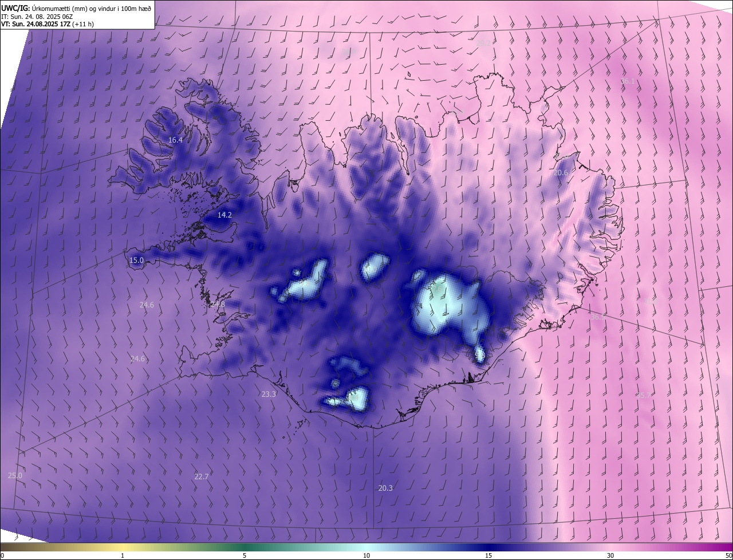Click the 22.7 value over the ocean
The height and width of the screenshot is (560, 733).
click(x=202, y=477)
